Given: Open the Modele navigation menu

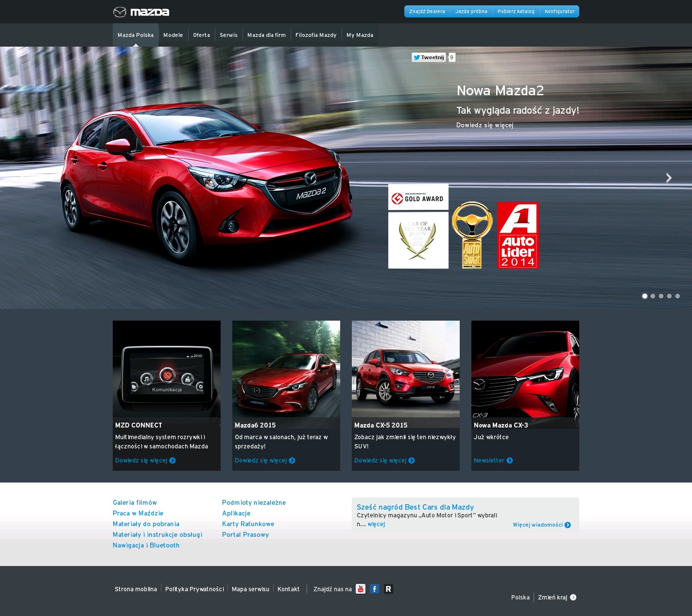Looking at the screenshot, I should click(173, 35).
